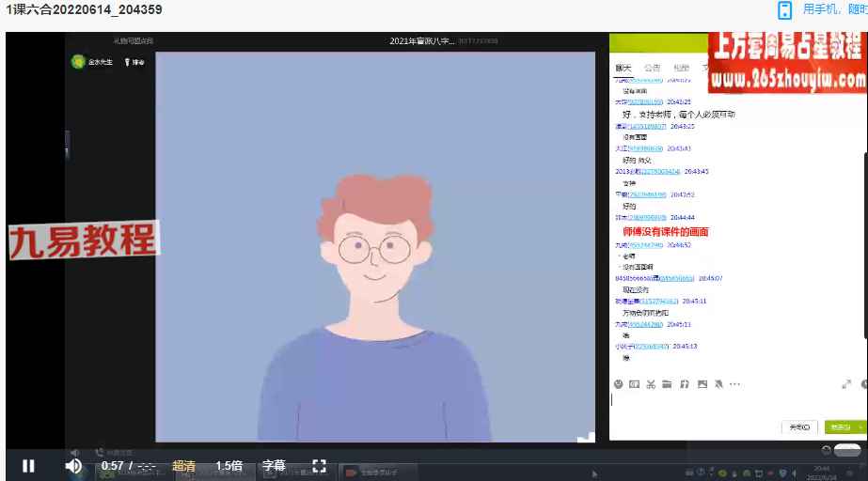Switch to the 聊天 tab
This screenshot has height=481, width=868.
tap(623, 68)
